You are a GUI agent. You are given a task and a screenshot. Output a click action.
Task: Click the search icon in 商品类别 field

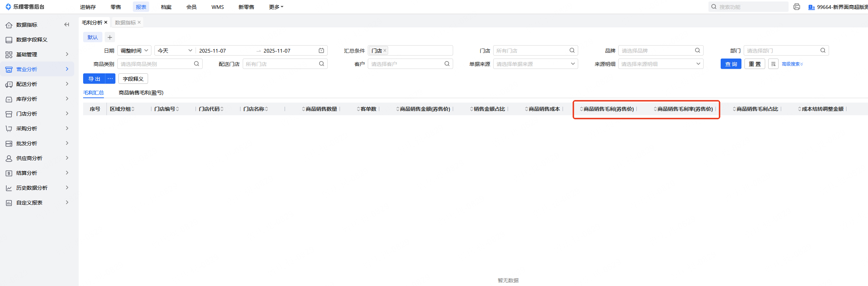pyautogui.click(x=197, y=64)
